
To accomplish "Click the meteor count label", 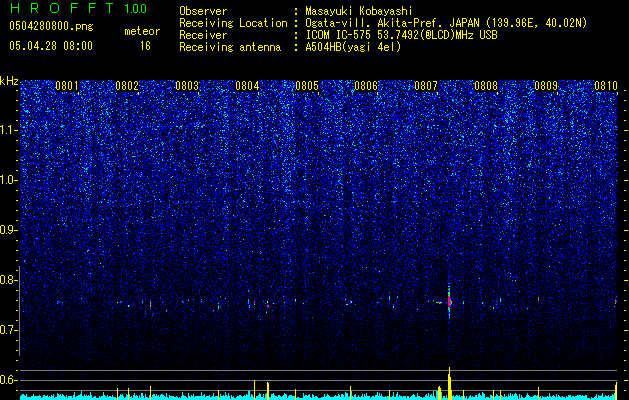I will (142, 31).
